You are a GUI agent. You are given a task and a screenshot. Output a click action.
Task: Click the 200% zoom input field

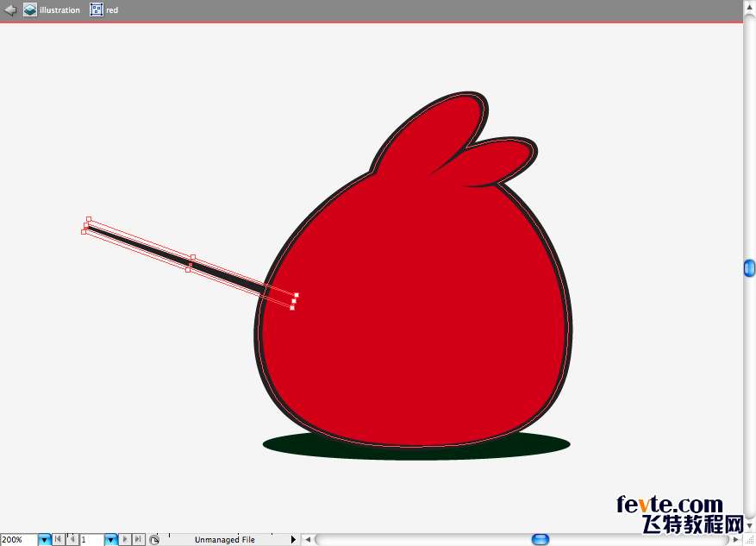click(18, 540)
